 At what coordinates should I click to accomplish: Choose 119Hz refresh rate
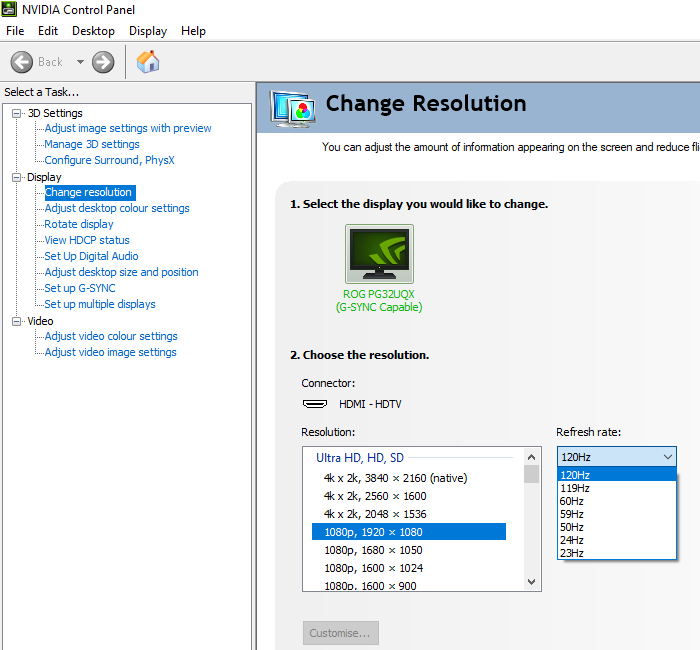[617, 488]
